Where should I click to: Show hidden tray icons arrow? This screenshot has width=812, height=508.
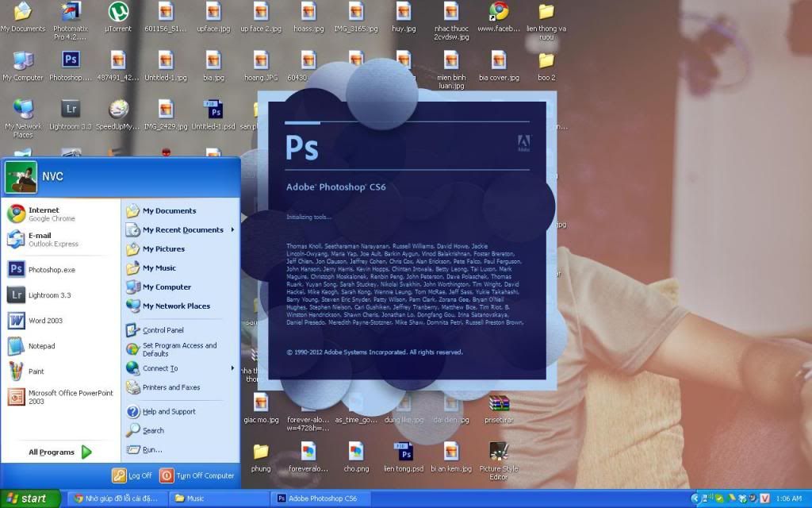[x=695, y=498]
